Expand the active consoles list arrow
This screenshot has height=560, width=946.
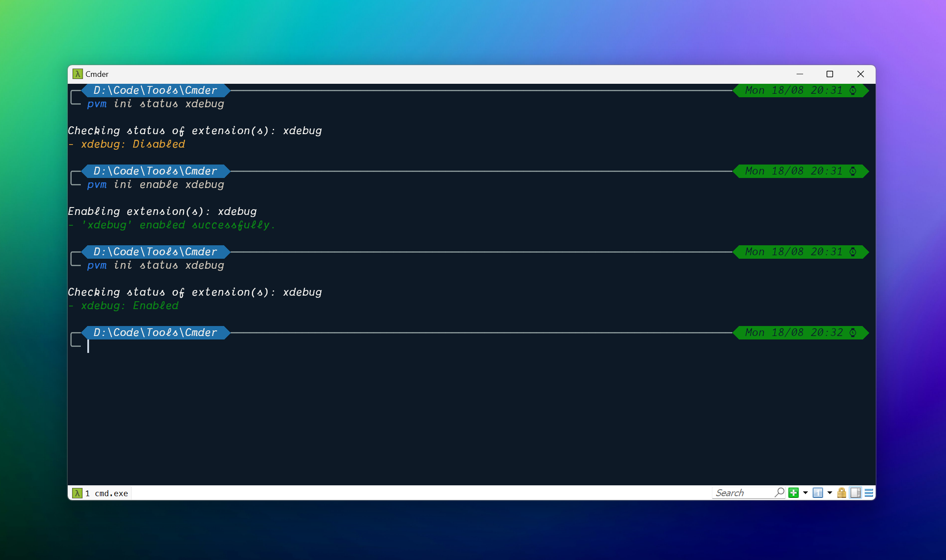(830, 493)
